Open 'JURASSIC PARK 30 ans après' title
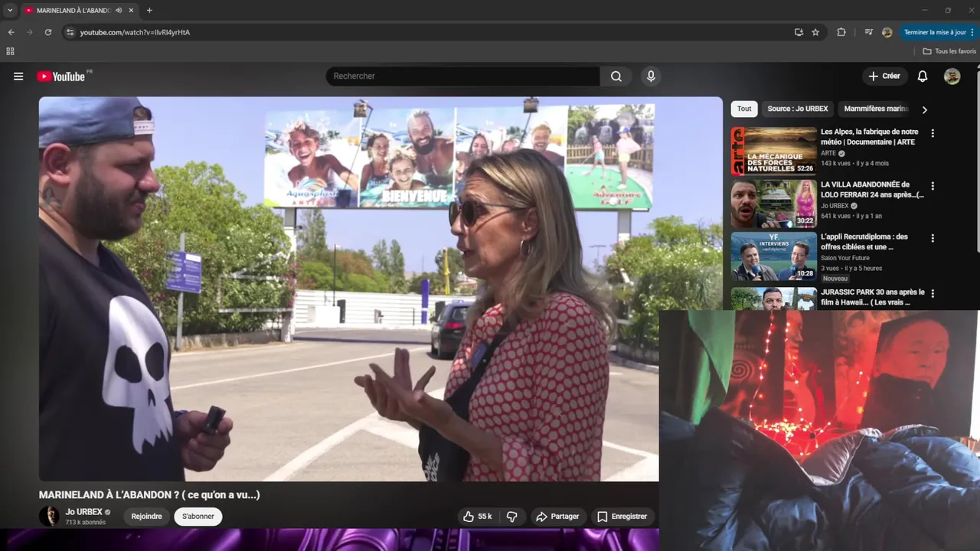Viewport: 980px width, 551px height. point(873,297)
